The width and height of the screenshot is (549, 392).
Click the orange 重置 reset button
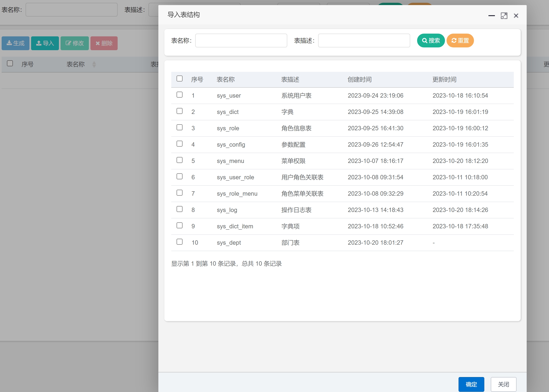click(x=460, y=41)
